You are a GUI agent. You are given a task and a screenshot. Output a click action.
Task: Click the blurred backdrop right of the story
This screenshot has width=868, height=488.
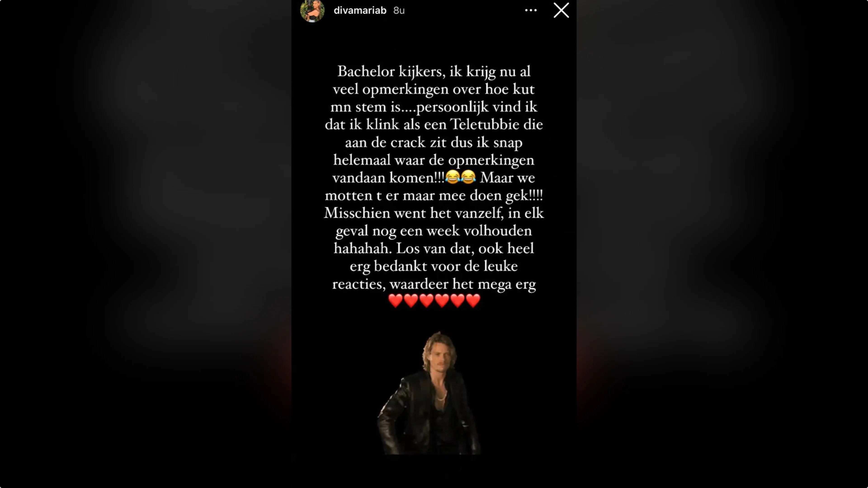click(x=722, y=244)
